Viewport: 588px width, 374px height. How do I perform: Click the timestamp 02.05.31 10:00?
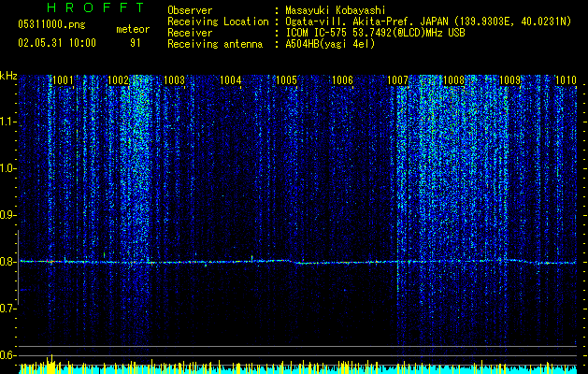57,43
